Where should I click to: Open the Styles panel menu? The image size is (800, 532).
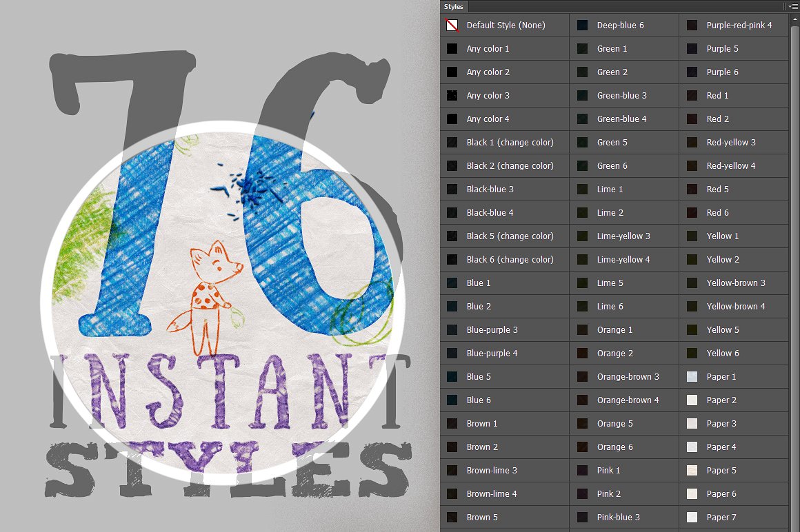(795, 7)
